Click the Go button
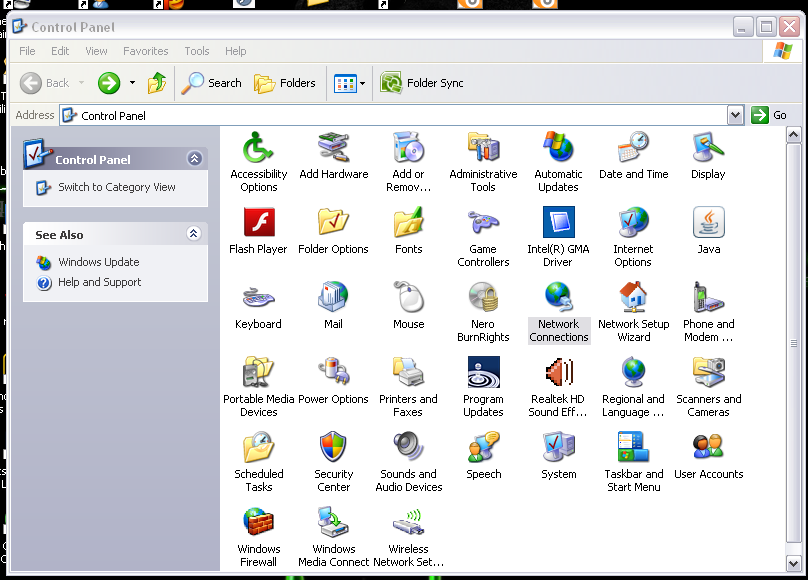The width and height of the screenshot is (808, 580). [768, 115]
